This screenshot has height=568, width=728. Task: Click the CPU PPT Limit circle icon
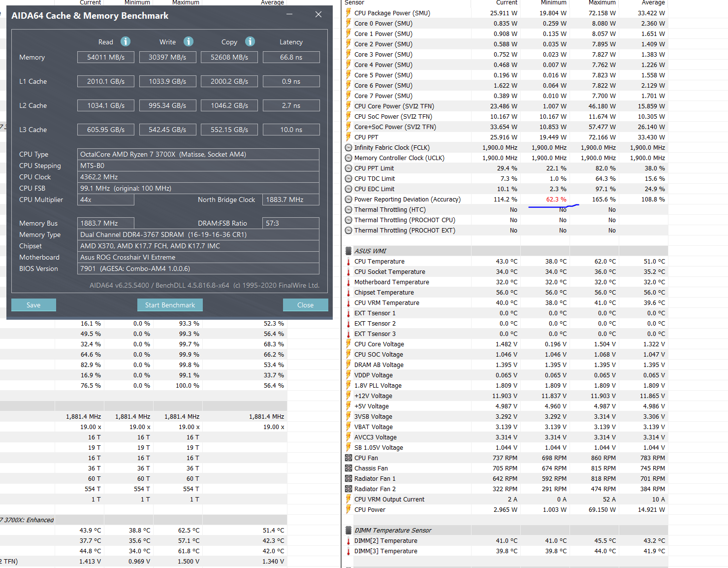[x=348, y=168]
